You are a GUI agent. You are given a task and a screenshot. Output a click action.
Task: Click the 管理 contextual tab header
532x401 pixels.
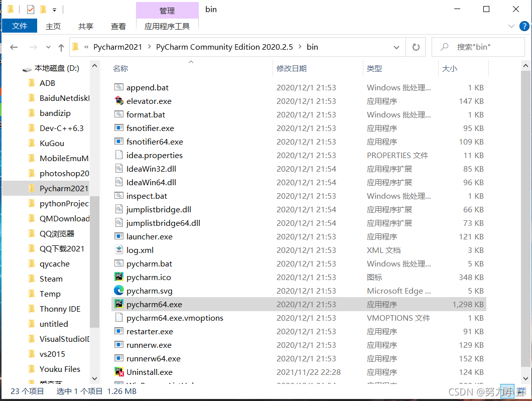(167, 11)
